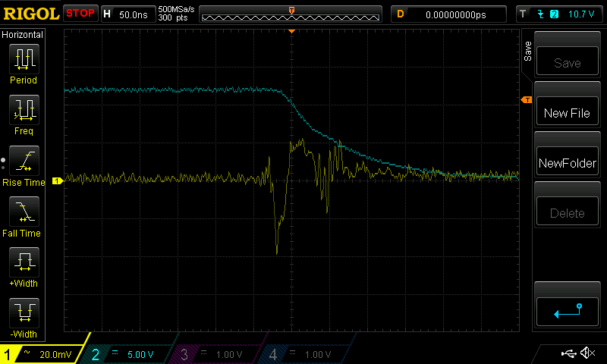Click the yellow channel 1 ground marker
The image size is (607, 364).
pyautogui.click(x=58, y=180)
